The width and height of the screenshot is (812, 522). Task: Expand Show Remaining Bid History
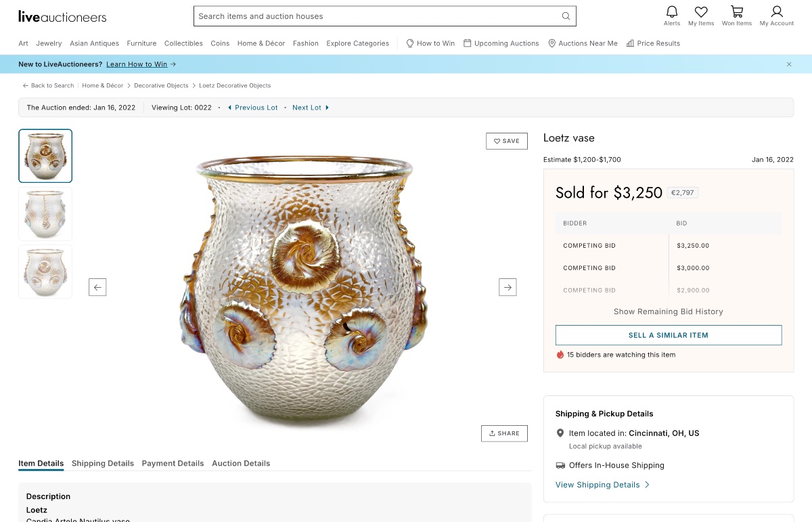point(668,311)
